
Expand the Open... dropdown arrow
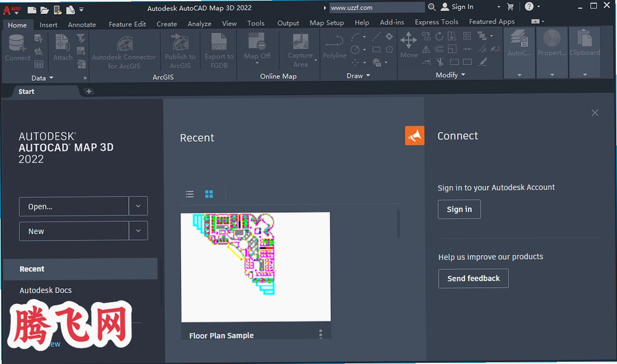[138, 206]
